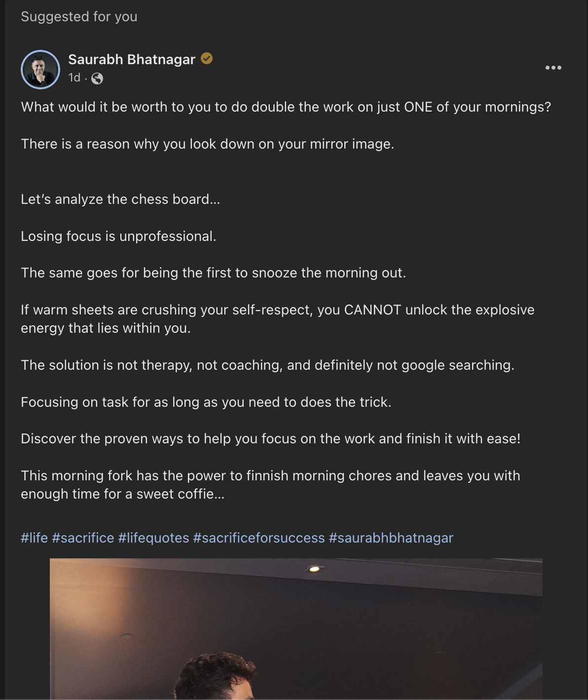
Task: Follow the #sacrifice hashtag link
Action: tap(83, 538)
